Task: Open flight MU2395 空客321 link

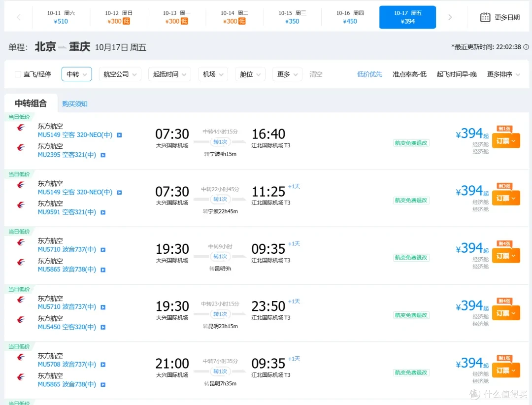Action: click(67, 155)
